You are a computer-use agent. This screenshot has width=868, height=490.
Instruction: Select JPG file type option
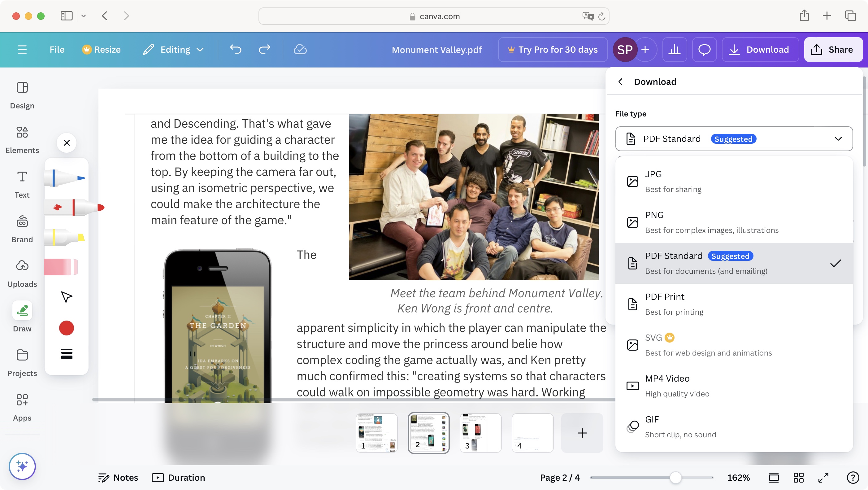coord(735,181)
